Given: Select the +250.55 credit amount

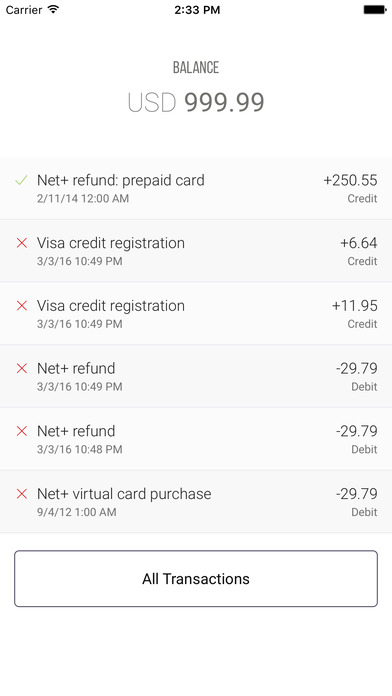Looking at the screenshot, I should (350, 180).
